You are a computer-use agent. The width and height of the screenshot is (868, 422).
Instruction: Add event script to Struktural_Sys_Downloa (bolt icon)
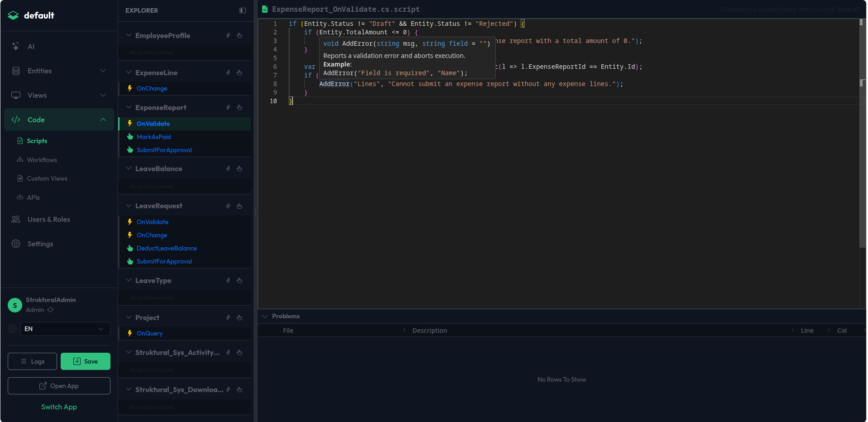click(x=228, y=389)
